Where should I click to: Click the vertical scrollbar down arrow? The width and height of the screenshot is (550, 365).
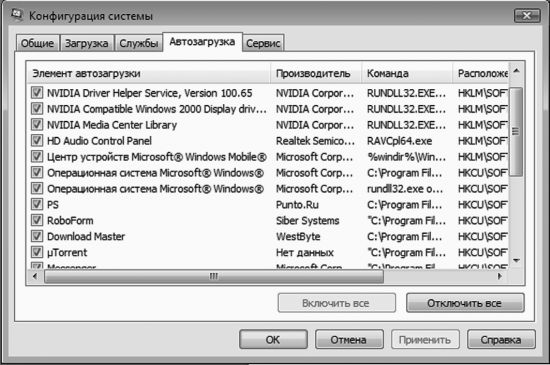516,261
